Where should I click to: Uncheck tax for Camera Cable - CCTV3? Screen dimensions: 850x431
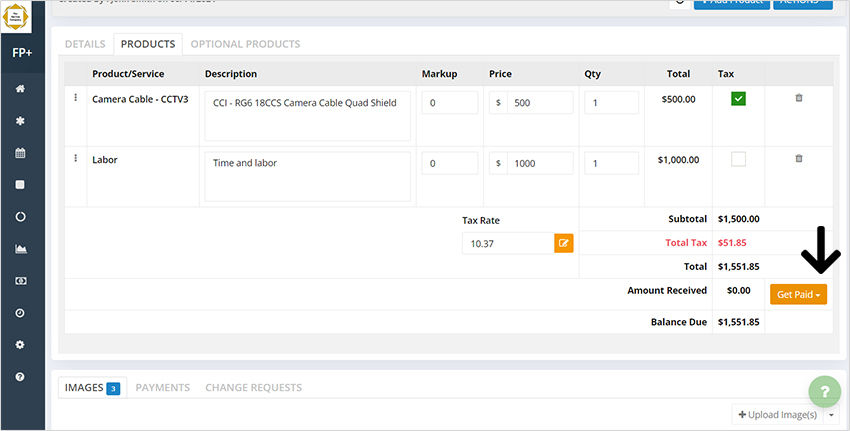tap(738, 99)
